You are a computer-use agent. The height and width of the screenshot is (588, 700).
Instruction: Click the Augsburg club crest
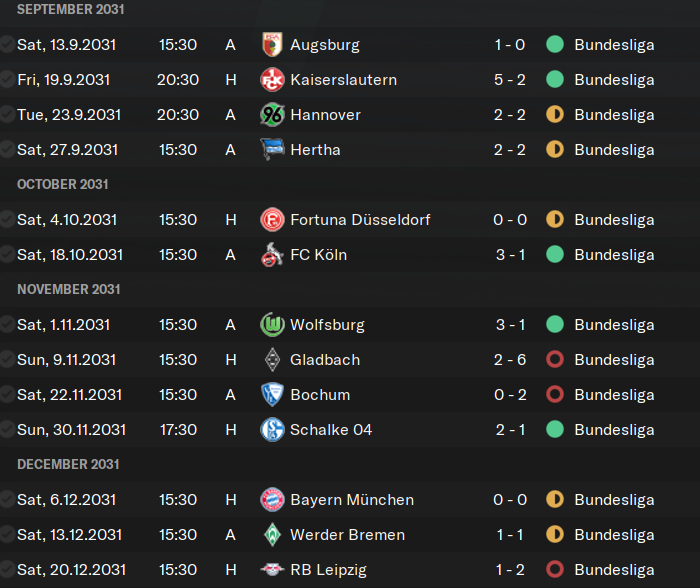(272, 45)
